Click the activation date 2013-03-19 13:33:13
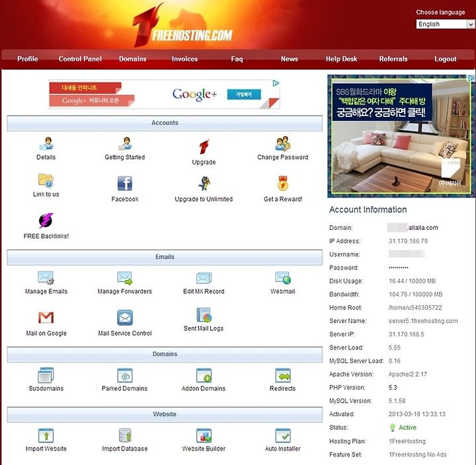This screenshot has width=476, height=465. click(x=416, y=414)
